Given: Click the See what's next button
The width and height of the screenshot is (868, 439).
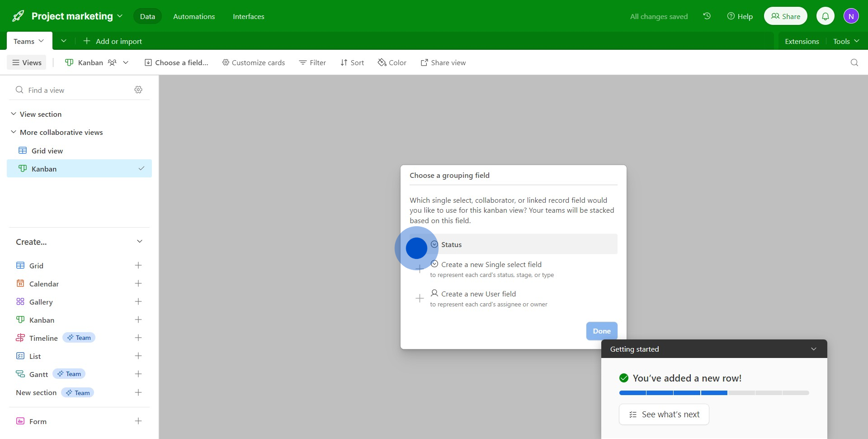Looking at the screenshot, I should click(x=664, y=415).
